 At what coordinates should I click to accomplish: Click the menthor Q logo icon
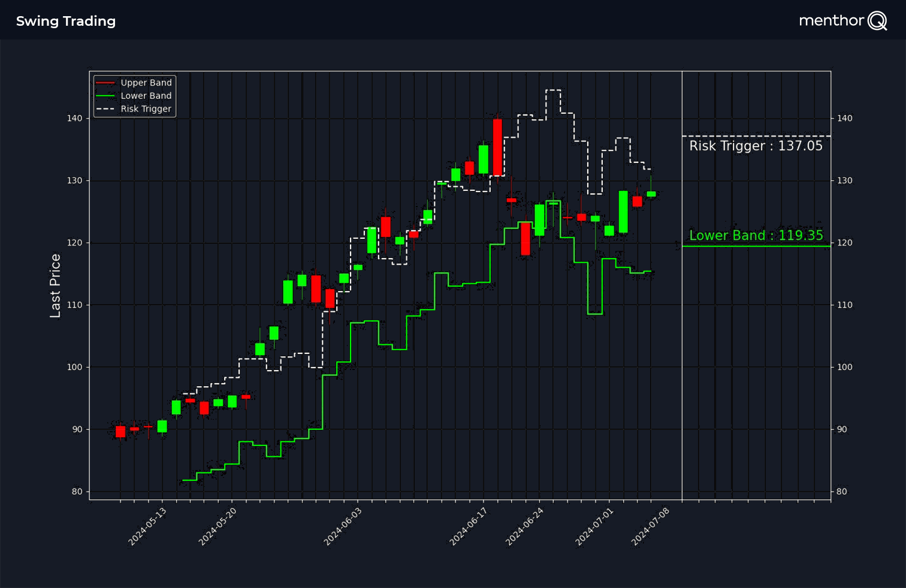click(877, 21)
